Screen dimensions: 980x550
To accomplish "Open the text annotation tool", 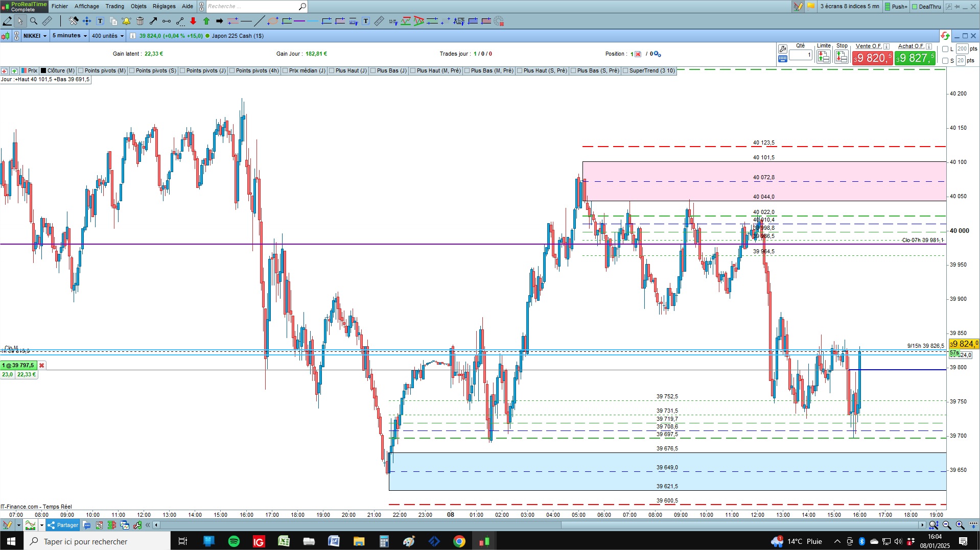I will (100, 21).
